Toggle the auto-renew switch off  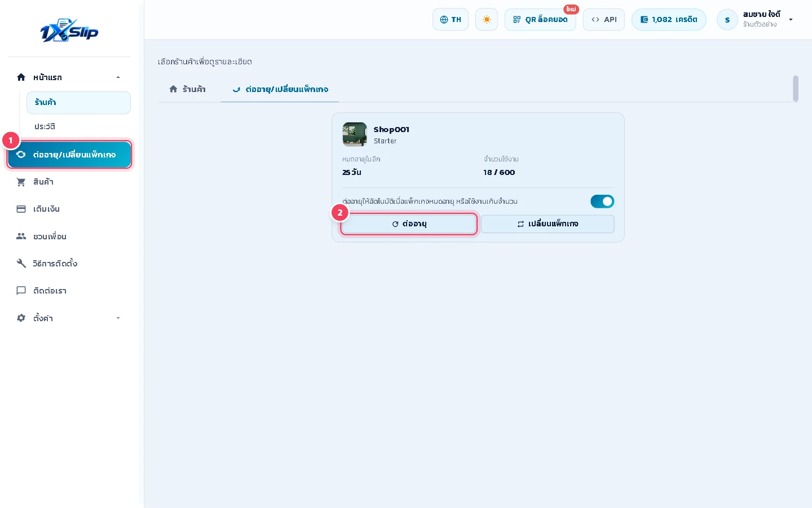point(602,202)
